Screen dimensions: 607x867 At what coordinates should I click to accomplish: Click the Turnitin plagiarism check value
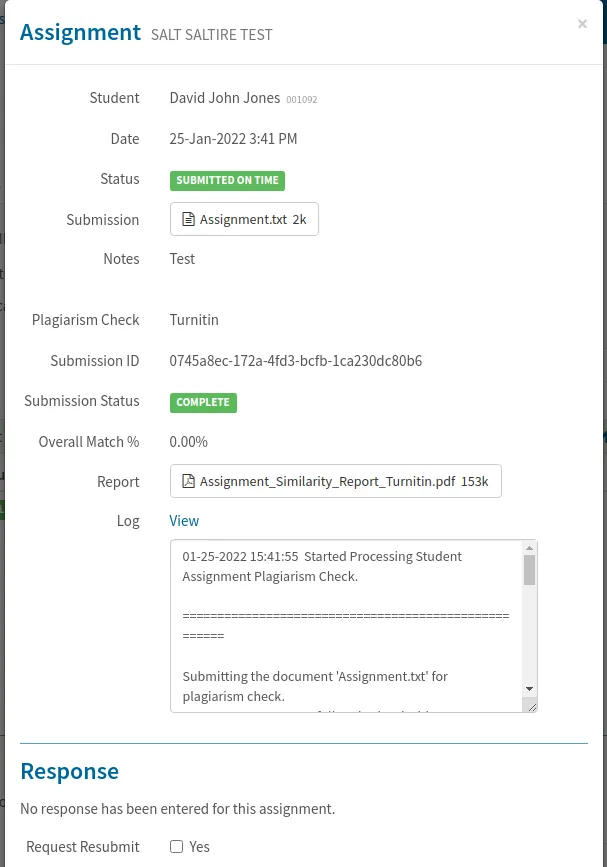(194, 320)
